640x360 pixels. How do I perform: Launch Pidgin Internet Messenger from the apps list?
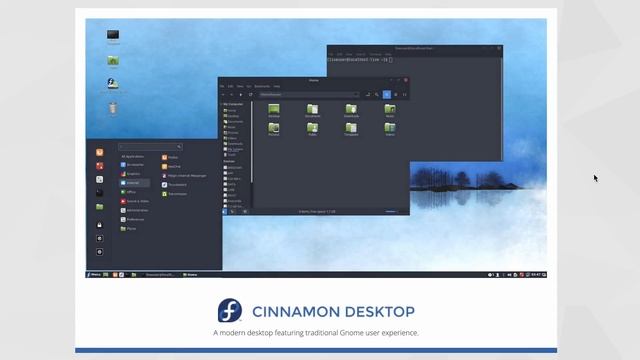[x=184, y=176]
